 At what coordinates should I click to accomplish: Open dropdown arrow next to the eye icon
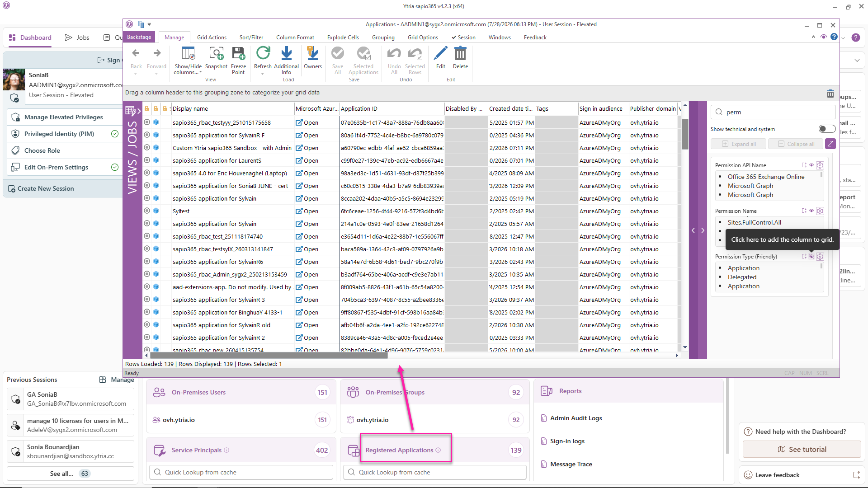pyautogui.click(x=843, y=38)
